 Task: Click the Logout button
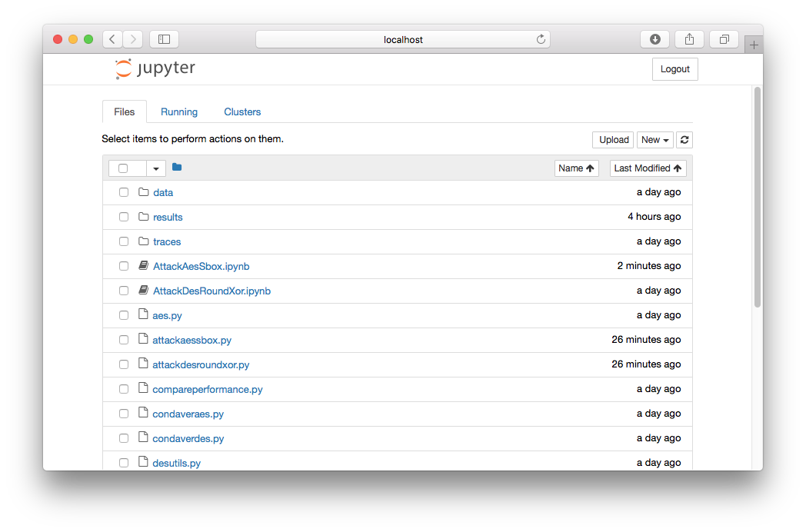click(x=674, y=69)
